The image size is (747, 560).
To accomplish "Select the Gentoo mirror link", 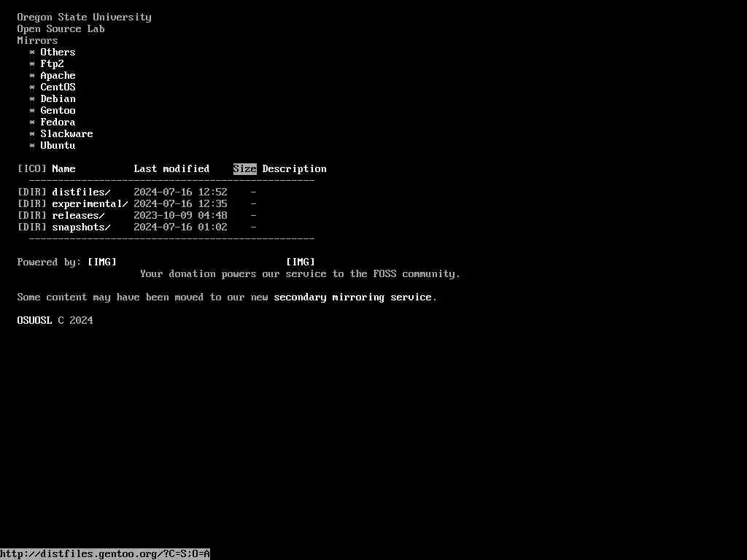I will point(58,111).
